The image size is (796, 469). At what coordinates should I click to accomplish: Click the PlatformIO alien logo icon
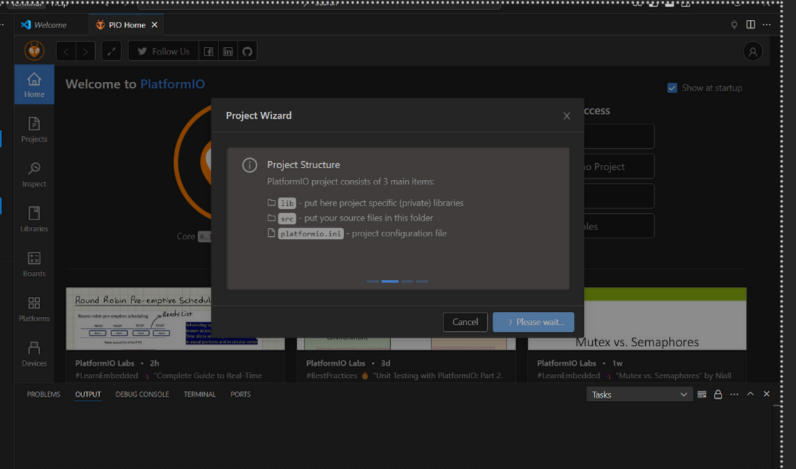point(34,51)
